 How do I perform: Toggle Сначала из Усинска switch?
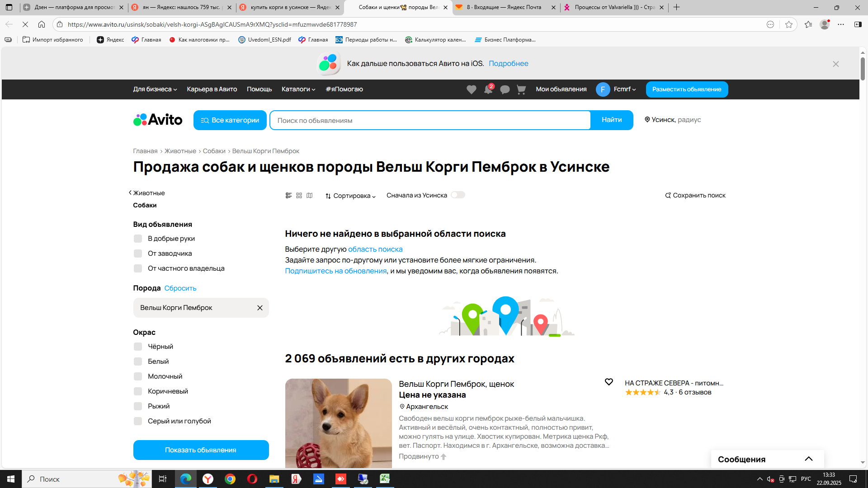(458, 195)
